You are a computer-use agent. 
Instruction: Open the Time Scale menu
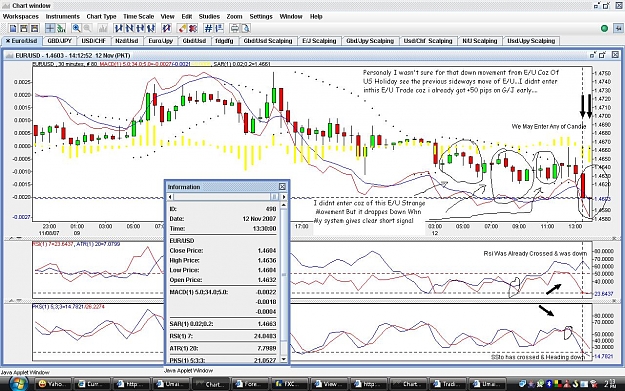tap(138, 16)
